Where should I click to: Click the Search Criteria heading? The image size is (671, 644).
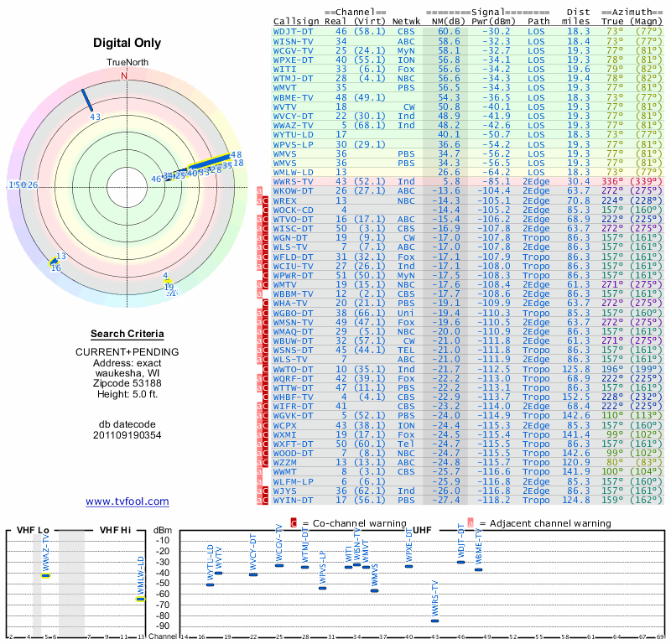click(127, 334)
